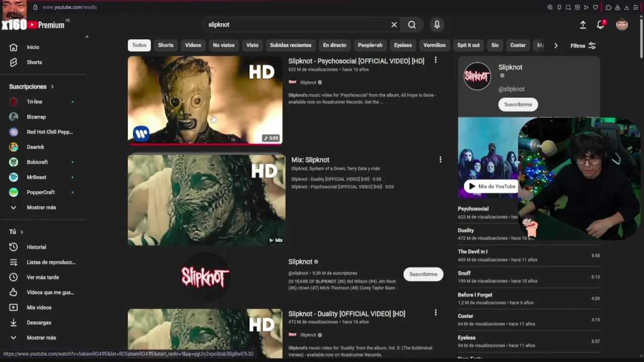The height and width of the screenshot is (362, 644).
Task: Open the Inicio home icon
Action: [14, 47]
